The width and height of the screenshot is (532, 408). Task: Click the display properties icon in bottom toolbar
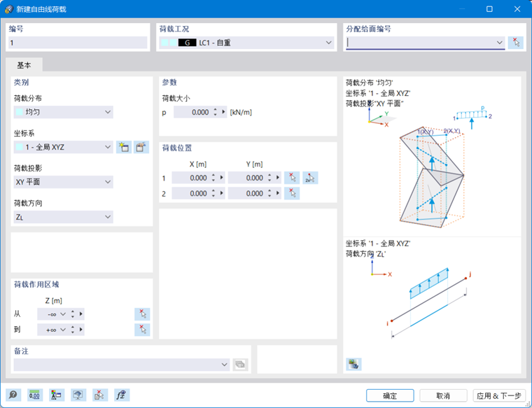pyautogui.click(x=78, y=395)
